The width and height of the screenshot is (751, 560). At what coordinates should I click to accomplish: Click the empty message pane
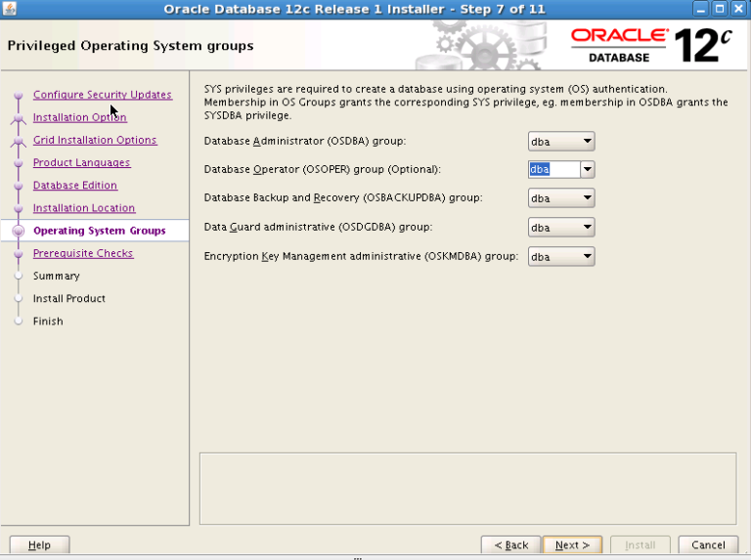coord(468,489)
